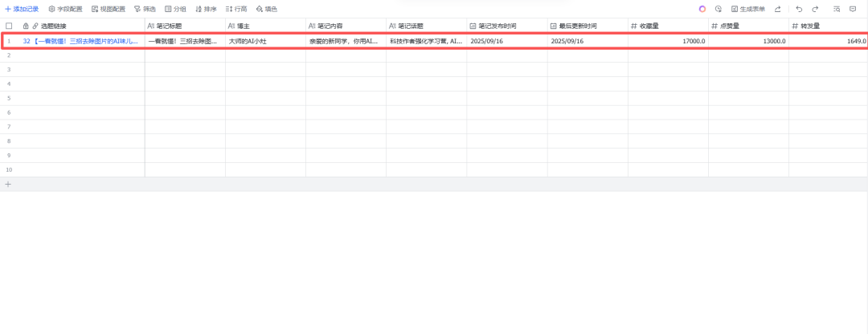
Task: Open 视图配置 view configuration
Action: click(x=108, y=9)
